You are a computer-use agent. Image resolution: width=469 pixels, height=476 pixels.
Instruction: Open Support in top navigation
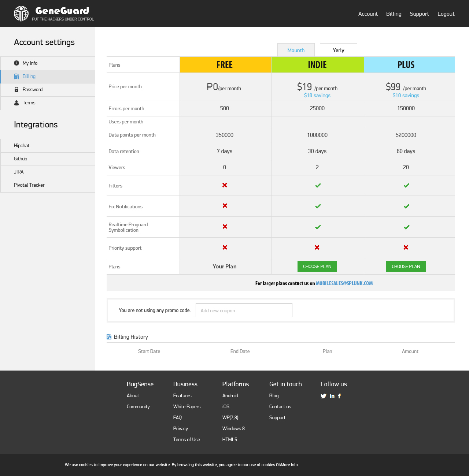[x=419, y=14]
